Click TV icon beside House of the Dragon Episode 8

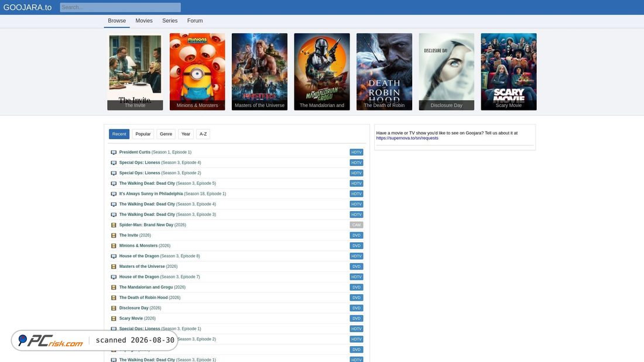coord(114,256)
